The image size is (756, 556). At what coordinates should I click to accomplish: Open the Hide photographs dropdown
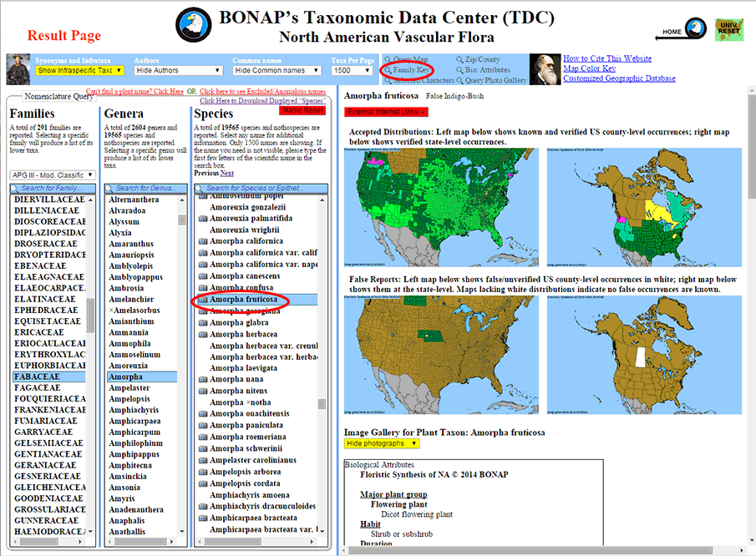[382, 443]
